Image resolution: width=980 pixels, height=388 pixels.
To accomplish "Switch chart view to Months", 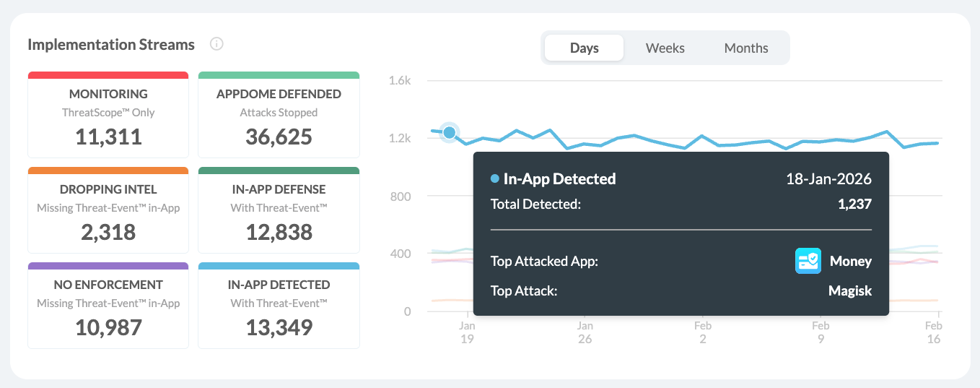I will [x=745, y=48].
